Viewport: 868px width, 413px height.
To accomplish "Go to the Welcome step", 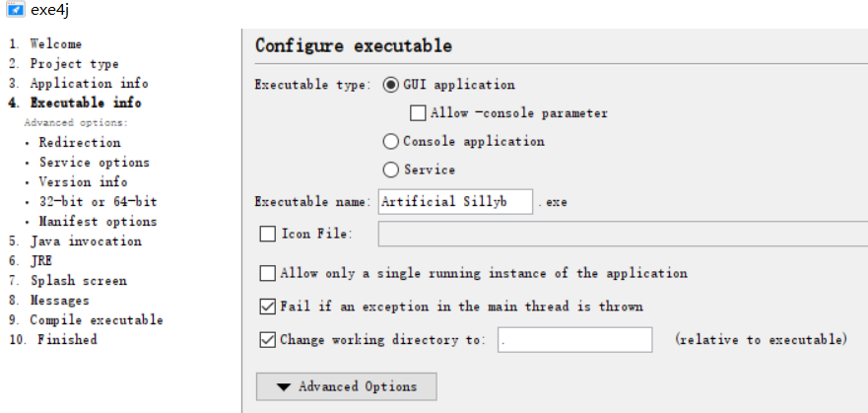I will click(55, 44).
